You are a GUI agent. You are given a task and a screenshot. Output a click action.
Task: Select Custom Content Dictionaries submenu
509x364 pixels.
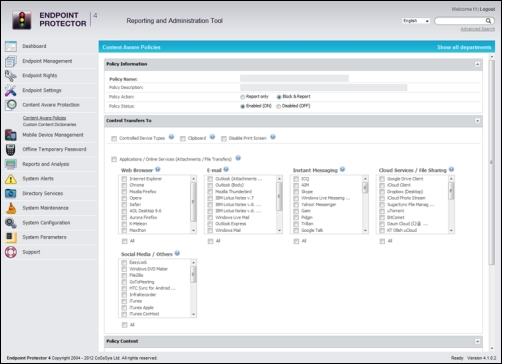click(x=49, y=125)
